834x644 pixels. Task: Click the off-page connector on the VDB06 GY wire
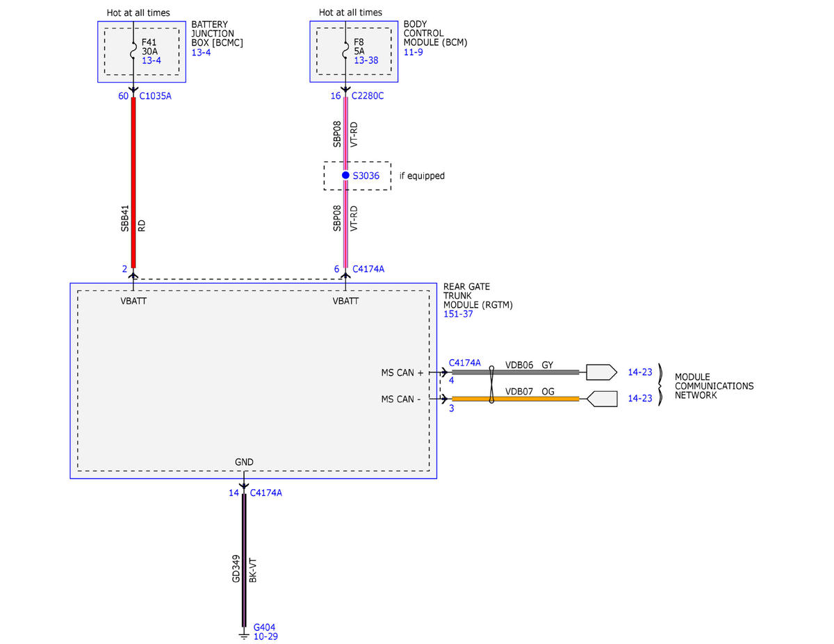602,372
